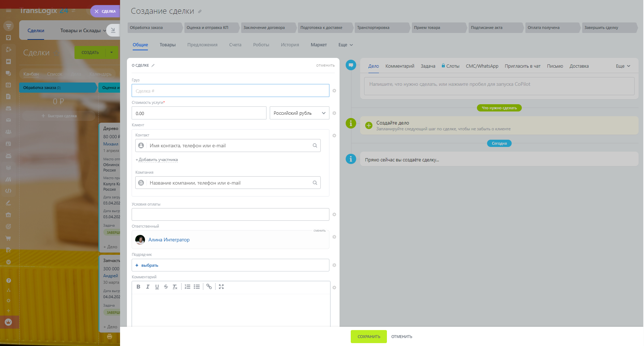Open the Российский рубль currency dropdown
The image size is (644, 346).
click(299, 113)
